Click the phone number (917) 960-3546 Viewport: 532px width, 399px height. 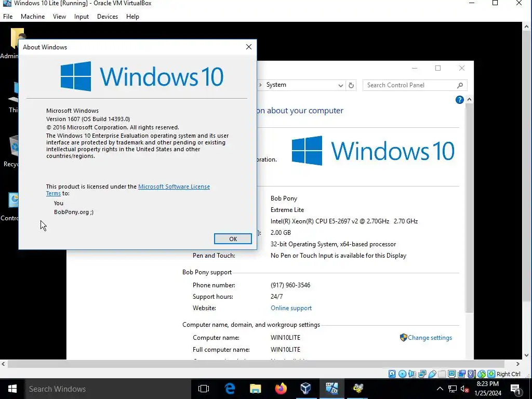click(290, 285)
